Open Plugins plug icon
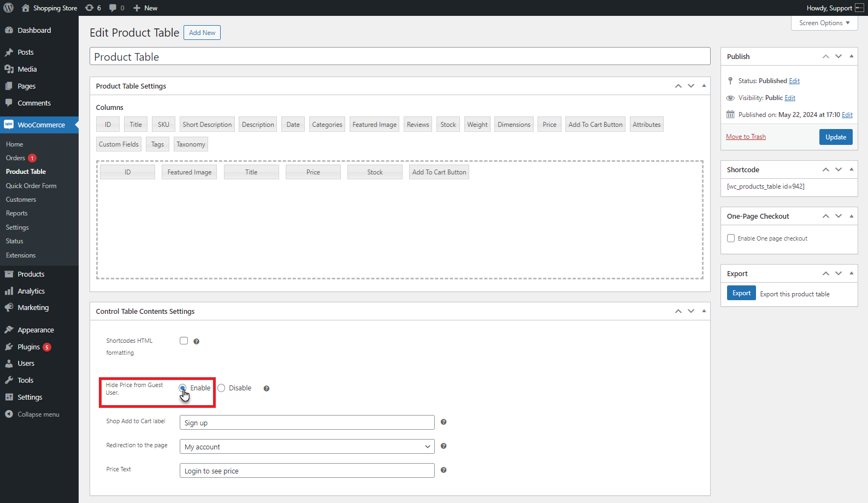The width and height of the screenshot is (868, 503). click(x=9, y=347)
